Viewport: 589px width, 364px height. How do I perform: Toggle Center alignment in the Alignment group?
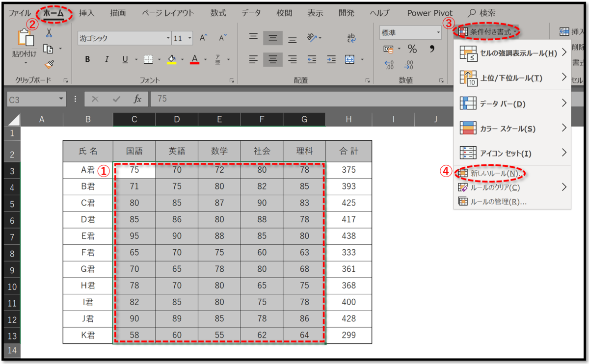pyautogui.click(x=273, y=59)
